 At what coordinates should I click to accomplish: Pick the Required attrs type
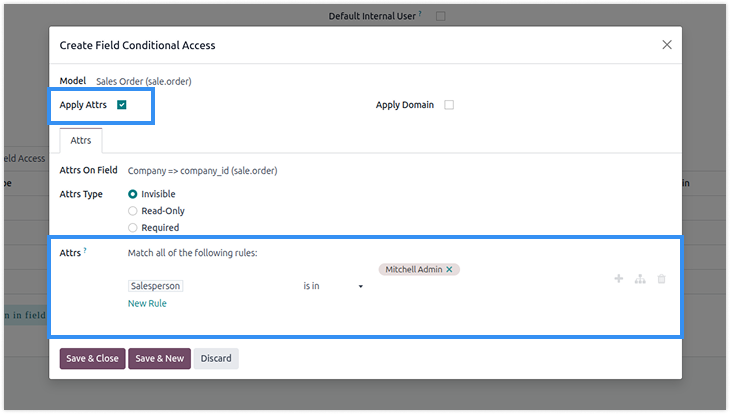coord(133,228)
